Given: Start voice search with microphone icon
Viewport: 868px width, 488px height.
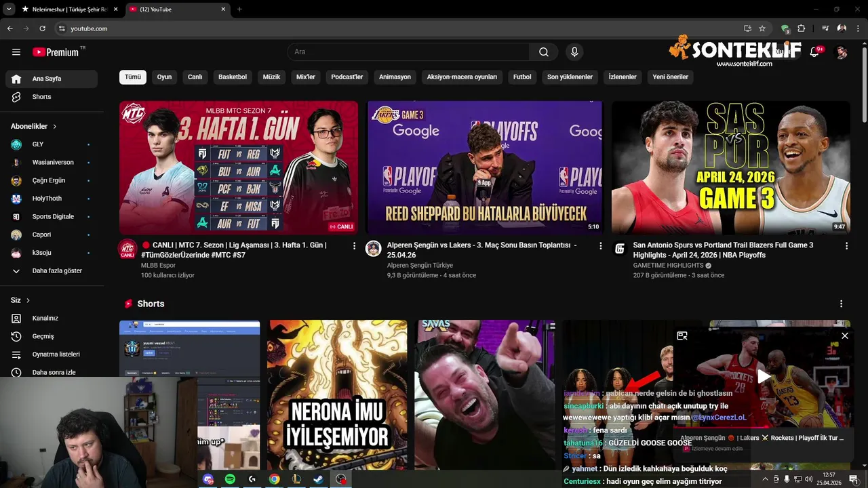Looking at the screenshot, I should pos(574,52).
